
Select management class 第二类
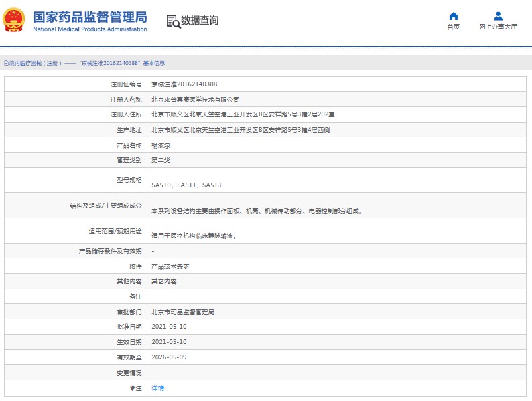pyautogui.click(x=161, y=160)
